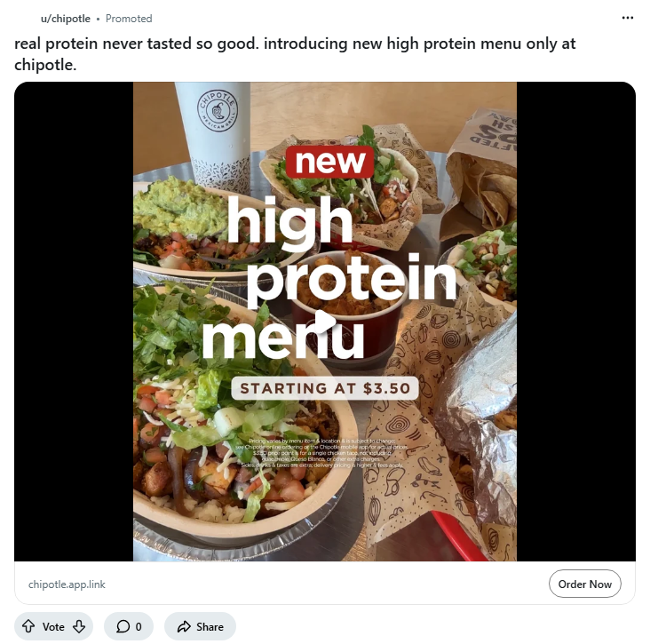
Task: Click the red "new" badge in the video
Action: (x=329, y=162)
